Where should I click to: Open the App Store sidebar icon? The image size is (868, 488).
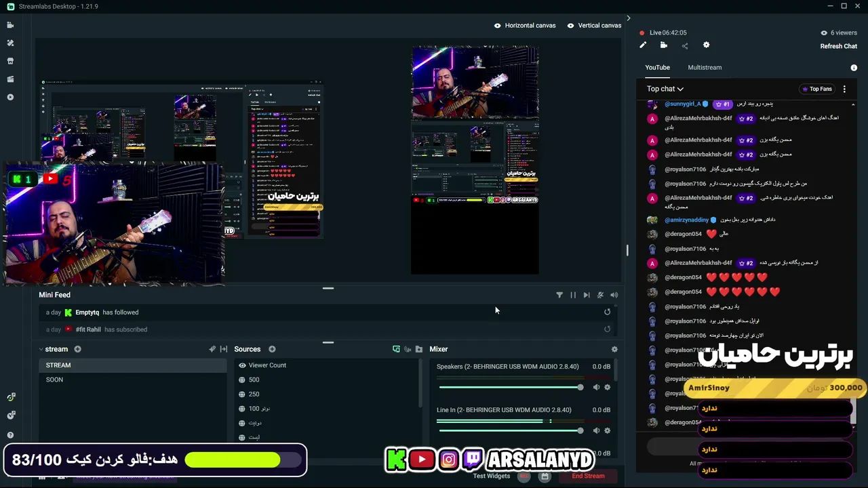tap(10, 61)
